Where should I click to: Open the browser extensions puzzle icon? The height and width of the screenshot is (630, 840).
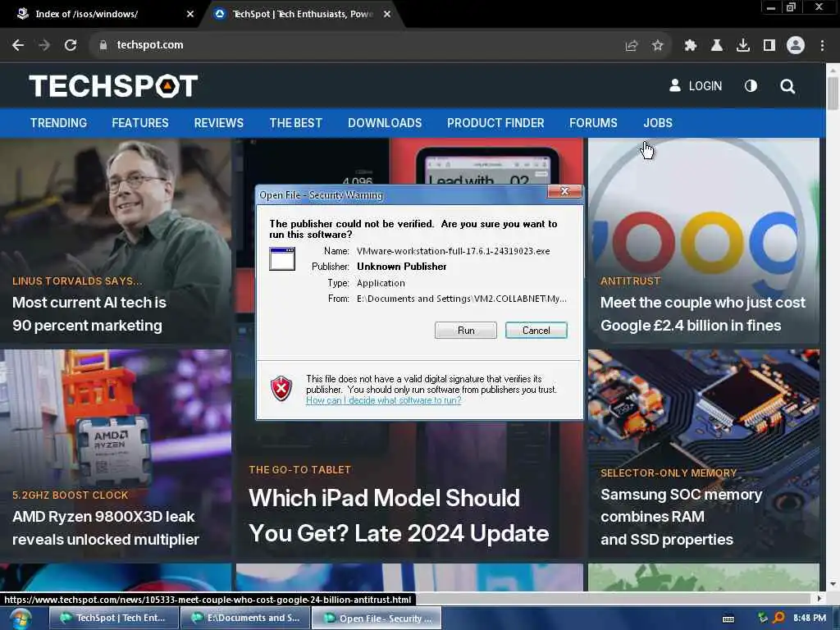point(690,46)
